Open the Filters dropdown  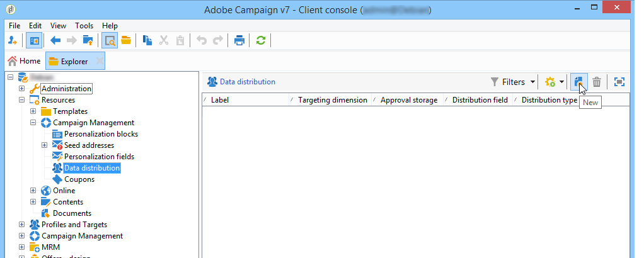coord(513,82)
